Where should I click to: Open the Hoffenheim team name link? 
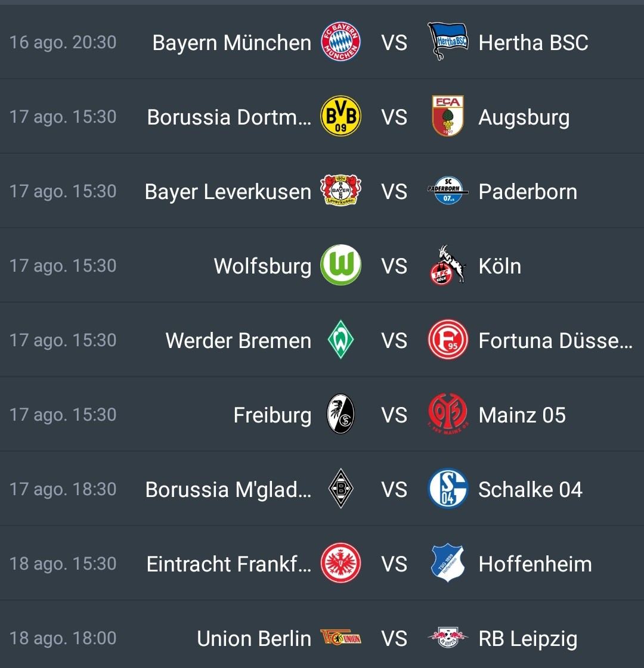(535, 564)
